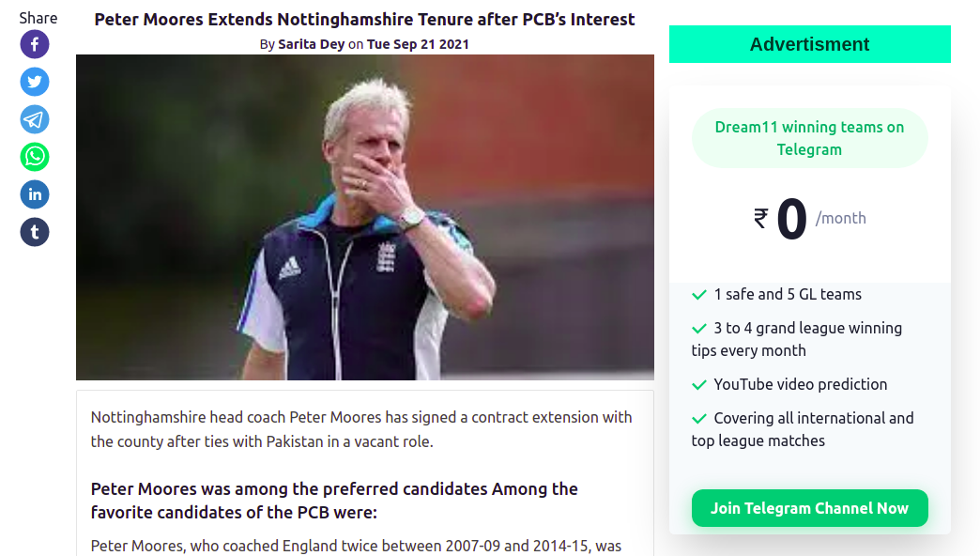The image size is (980, 556).
Task: Click checkmark beside '1 safe and 5 GL teams'
Action: (699, 295)
